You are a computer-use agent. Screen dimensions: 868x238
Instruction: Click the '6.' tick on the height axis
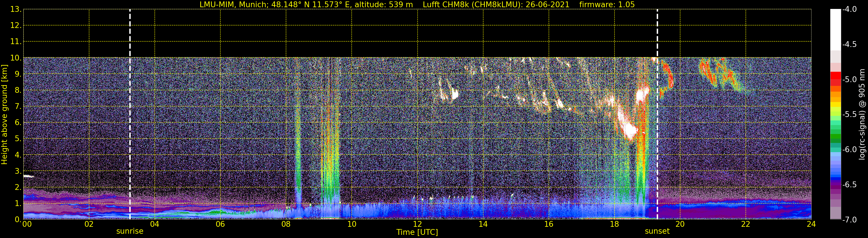[18, 123]
